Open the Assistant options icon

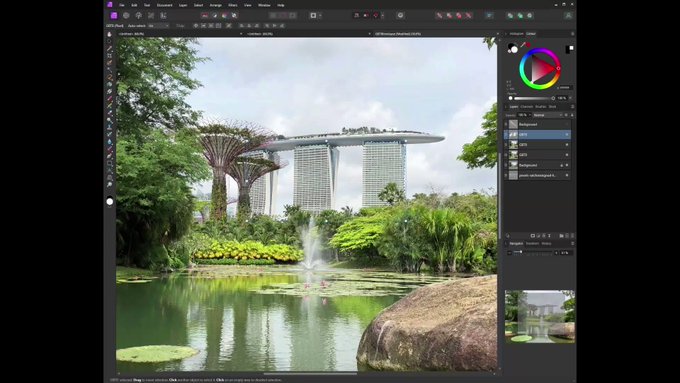400,15
